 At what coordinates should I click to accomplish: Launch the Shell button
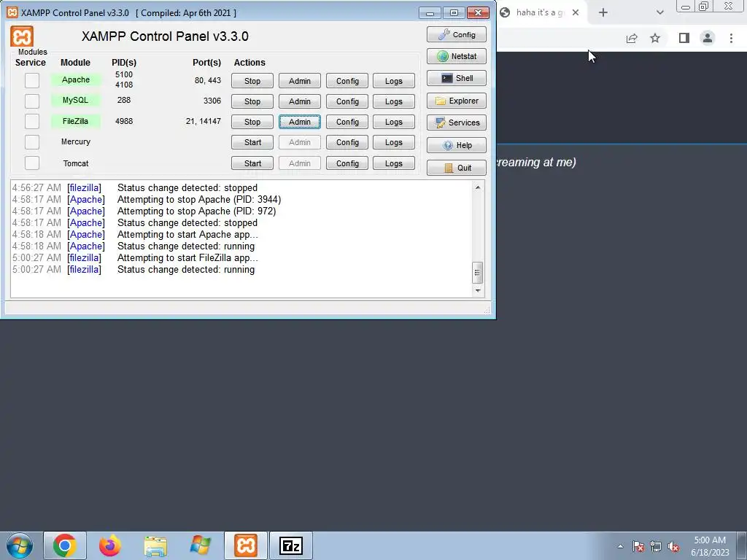pyautogui.click(x=457, y=78)
